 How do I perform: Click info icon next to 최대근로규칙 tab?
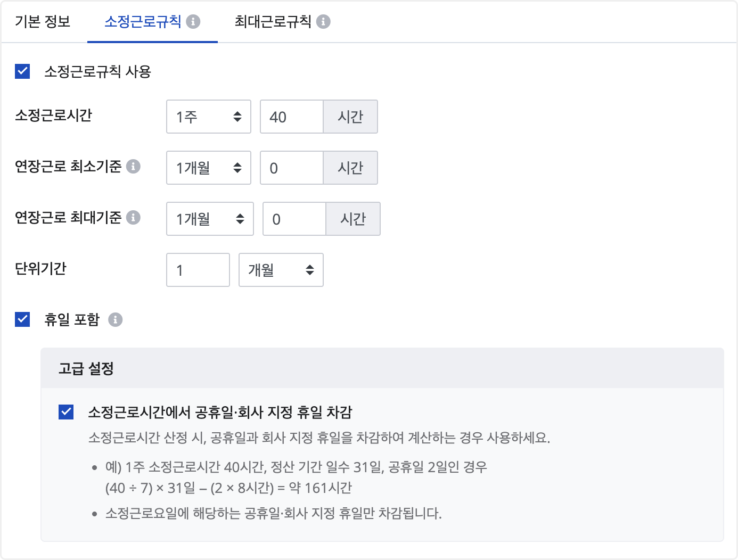tap(323, 22)
